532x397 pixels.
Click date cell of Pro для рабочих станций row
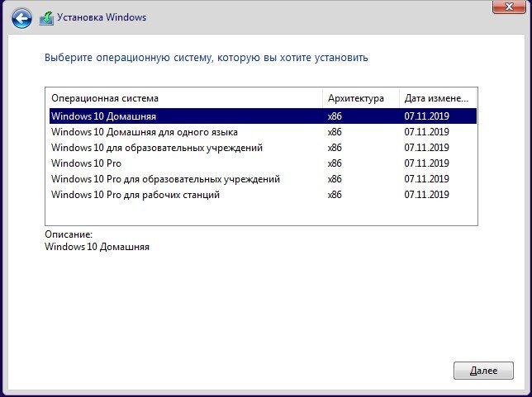426,195
